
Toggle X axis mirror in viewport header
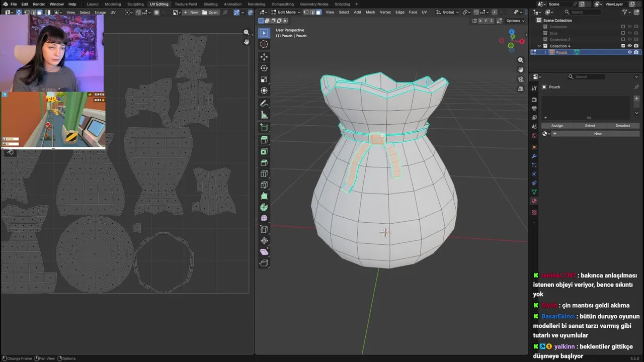480,21
